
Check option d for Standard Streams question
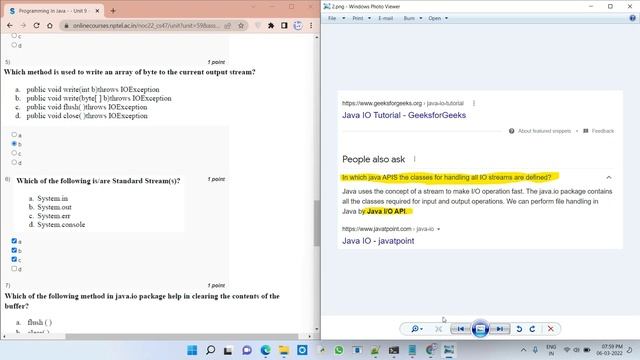(x=14, y=269)
